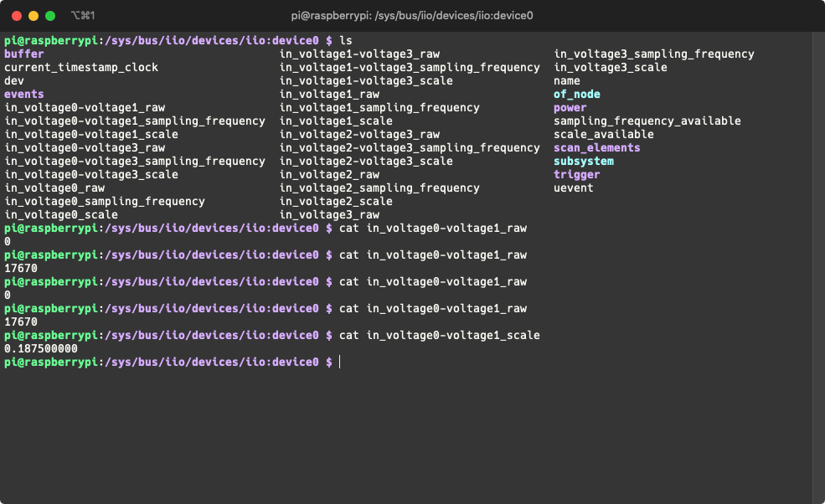
Task: Click the green fullscreen window button
Action: [50, 16]
